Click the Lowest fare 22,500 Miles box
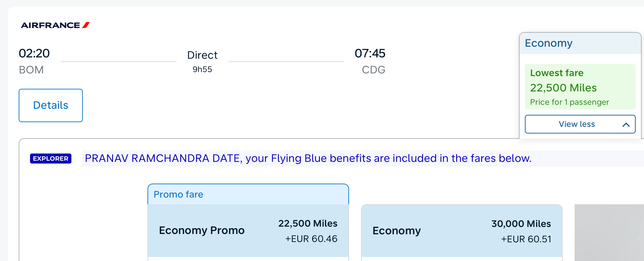644x261 pixels. 580,87
